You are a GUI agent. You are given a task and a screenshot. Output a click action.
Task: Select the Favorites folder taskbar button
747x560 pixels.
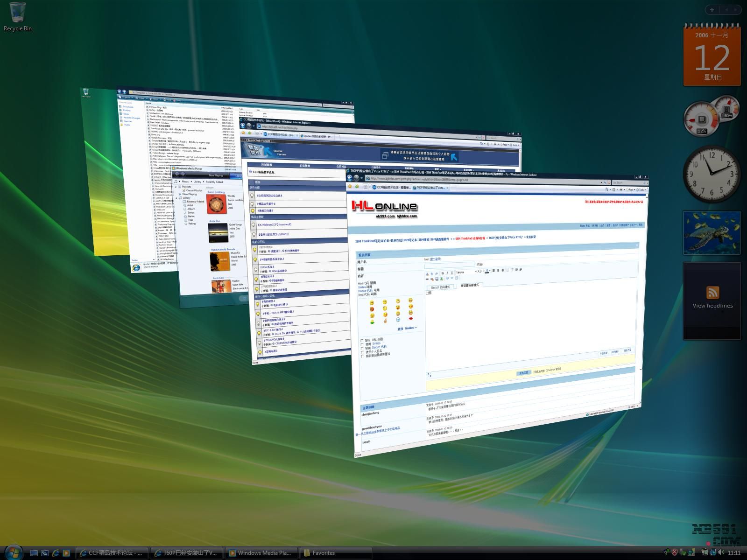(335, 553)
